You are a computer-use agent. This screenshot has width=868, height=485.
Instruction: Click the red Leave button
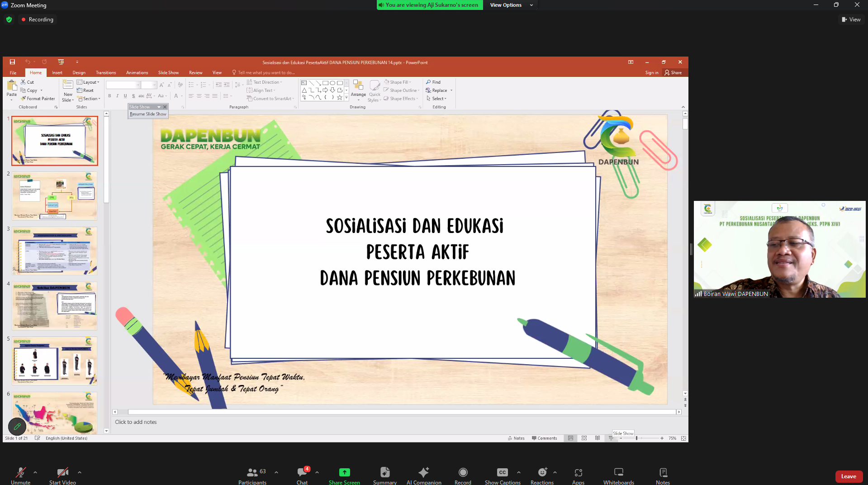849,476
